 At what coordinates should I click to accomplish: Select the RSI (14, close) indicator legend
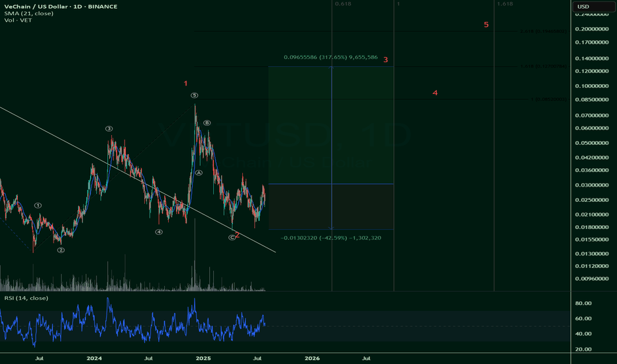point(26,298)
